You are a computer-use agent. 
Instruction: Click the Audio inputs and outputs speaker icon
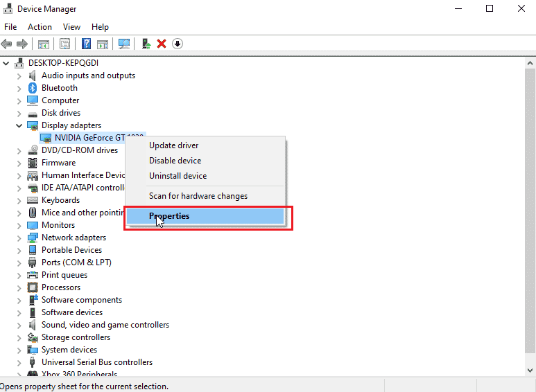(x=33, y=75)
